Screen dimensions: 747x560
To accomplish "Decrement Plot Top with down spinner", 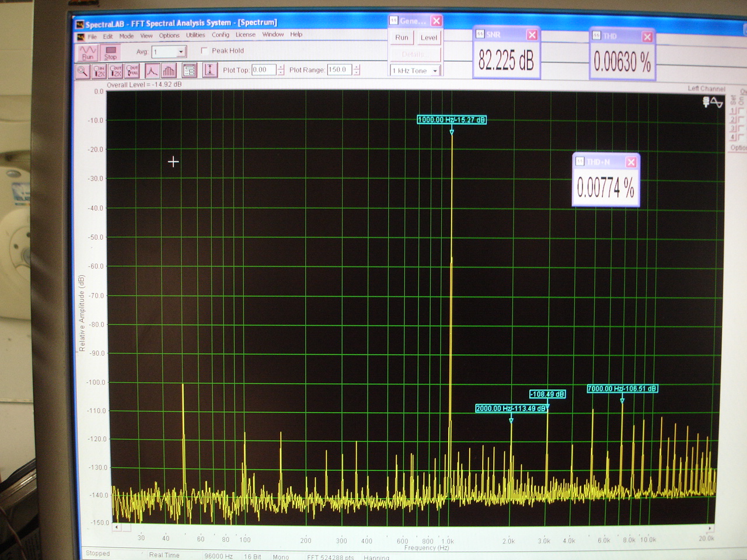I will (x=281, y=73).
